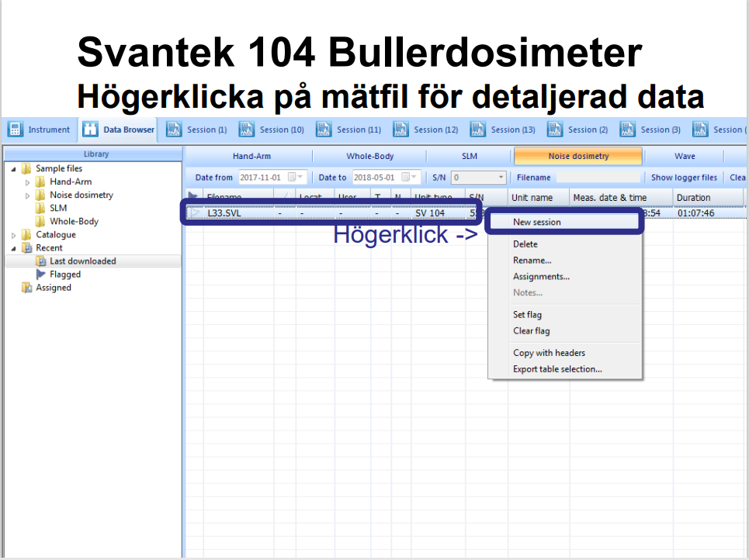Viewport: 749px width, 560px height.
Task: Click the Last downloaded folder icon
Action: coord(41,261)
